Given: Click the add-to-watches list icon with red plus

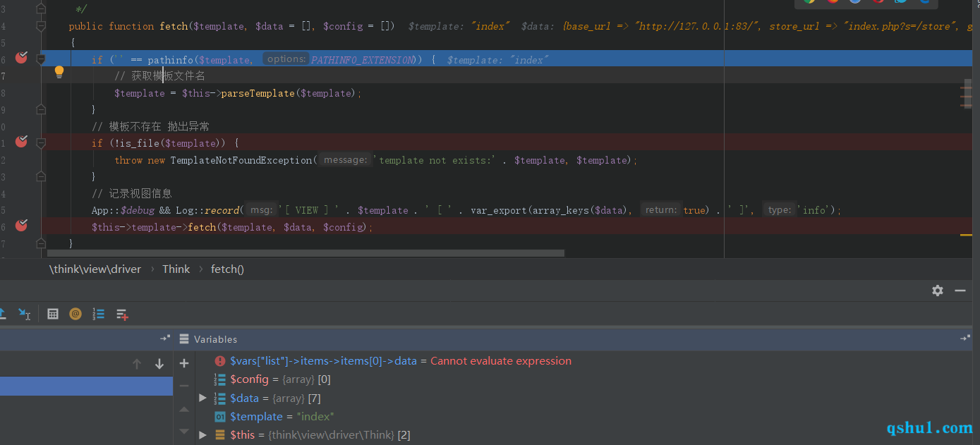Looking at the screenshot, I should (x=122, y=315).
